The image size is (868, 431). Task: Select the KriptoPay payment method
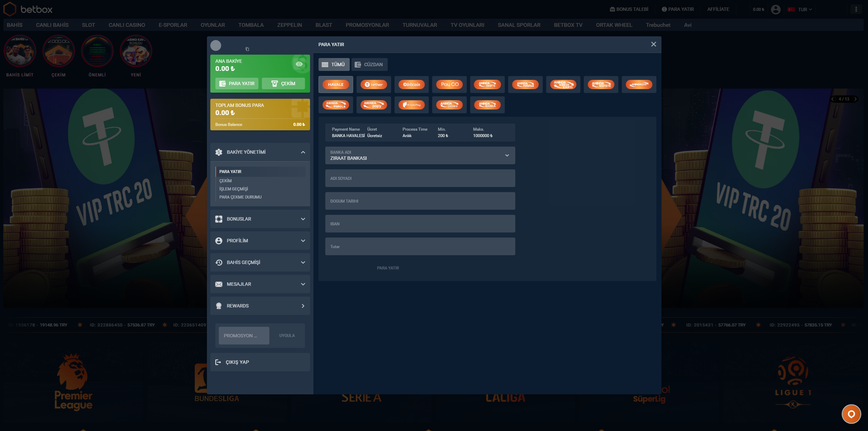411,105
